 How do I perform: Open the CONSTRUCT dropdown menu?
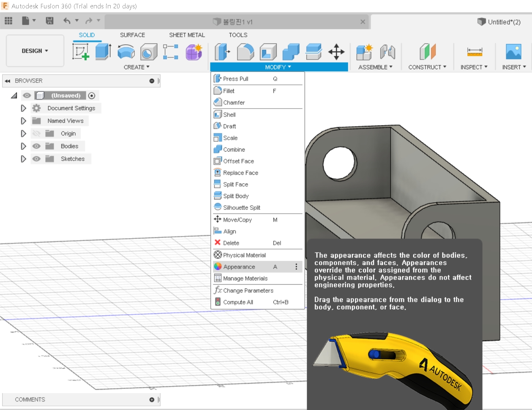point(427,67)
